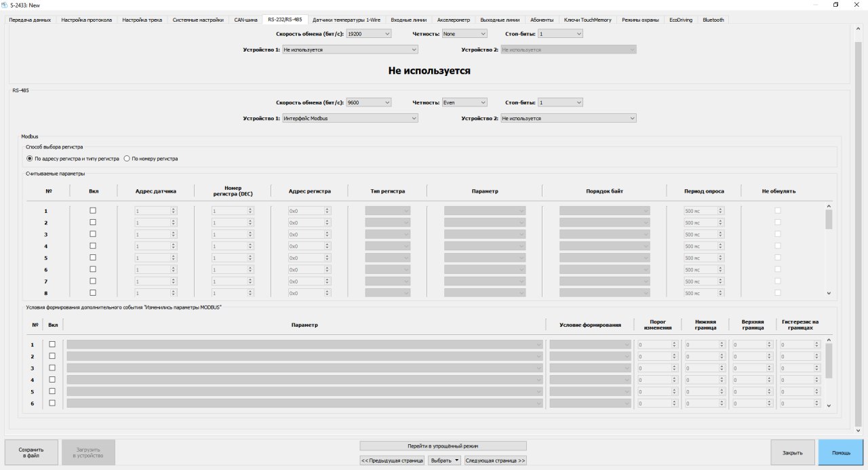Select the По номеру регистра radio button
Viewport: 868px width, 470px height.
click(151, 159)
